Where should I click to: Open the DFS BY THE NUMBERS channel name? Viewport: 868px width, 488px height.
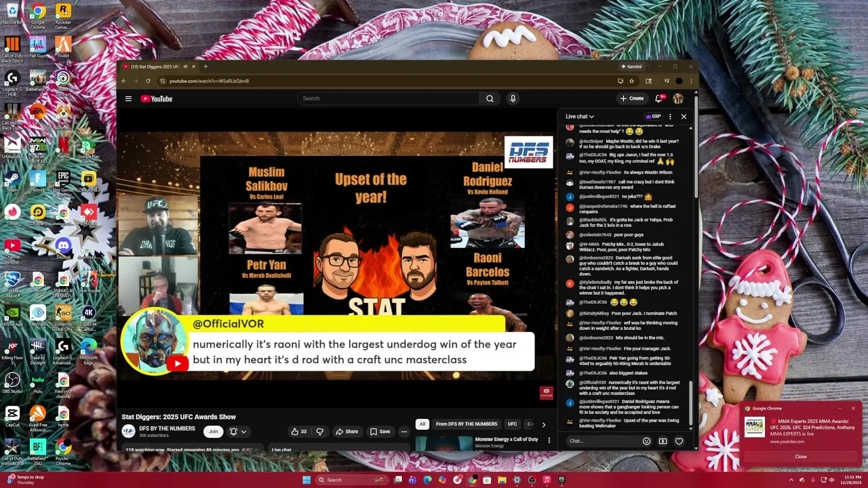(x=167, y=428)
